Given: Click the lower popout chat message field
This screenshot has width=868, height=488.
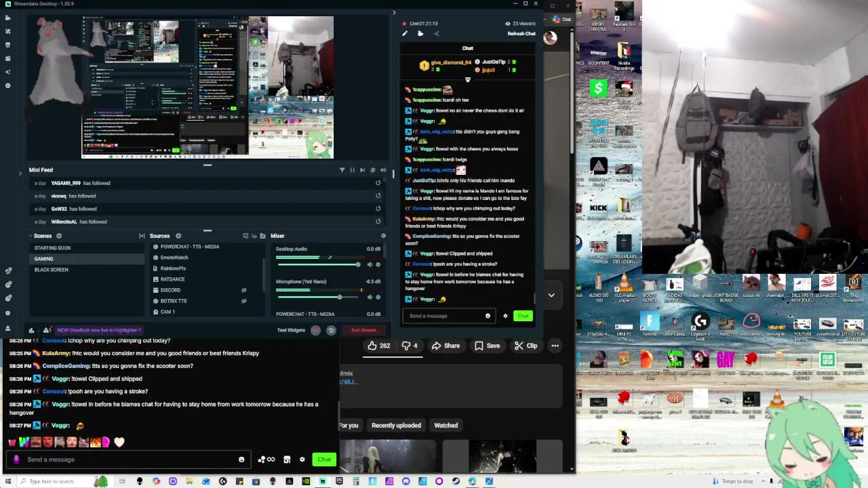Looking at the screenshot, I should (127, 460).
